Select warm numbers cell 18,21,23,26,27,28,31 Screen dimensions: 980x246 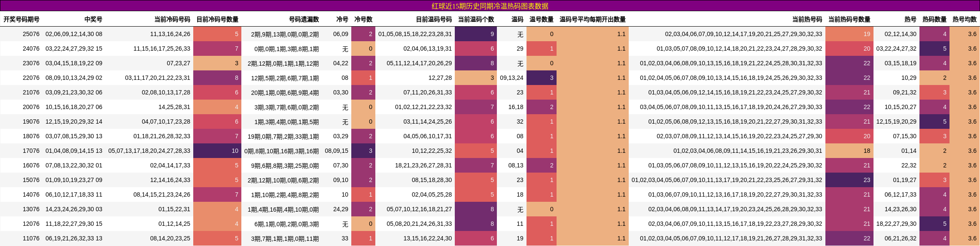[423, 165]
